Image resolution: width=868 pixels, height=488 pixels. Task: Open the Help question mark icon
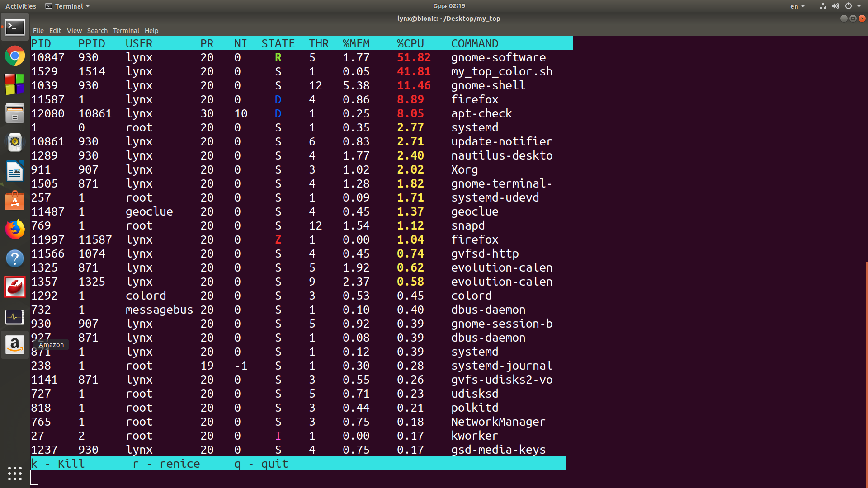click(x=15, y=258)
